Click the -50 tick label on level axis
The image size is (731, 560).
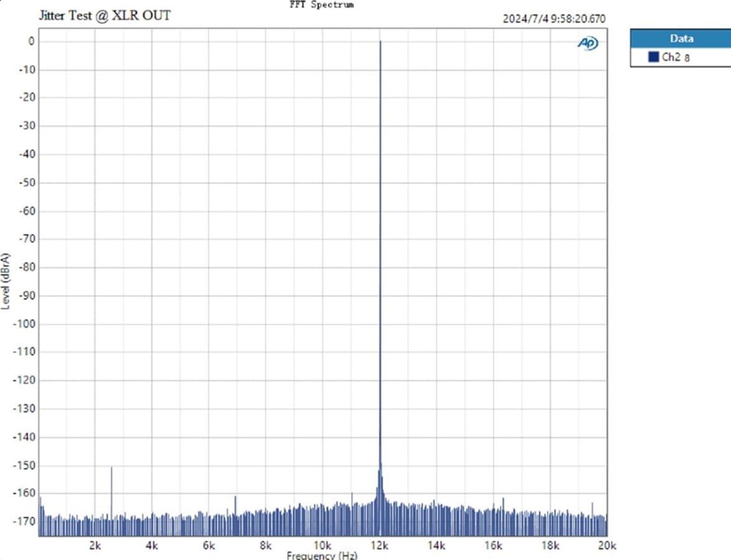(x=27, y=183)
